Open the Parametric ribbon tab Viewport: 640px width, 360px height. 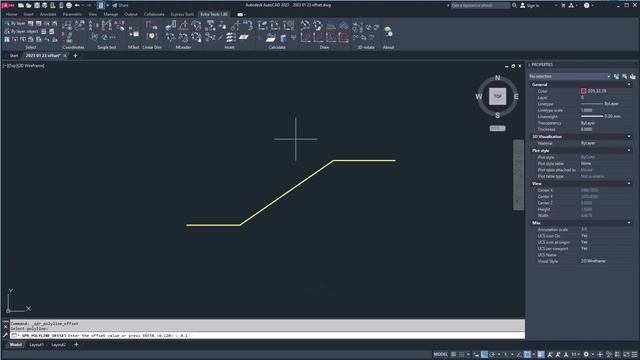(72, 14)
